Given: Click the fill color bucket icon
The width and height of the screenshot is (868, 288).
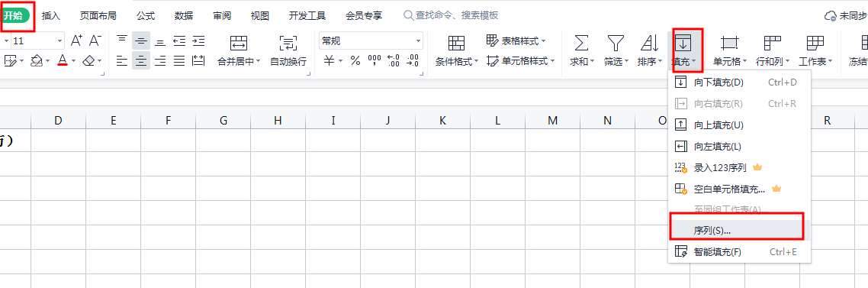Looking at the screenshot, I should pyautogui.click(x=37, y=60).
